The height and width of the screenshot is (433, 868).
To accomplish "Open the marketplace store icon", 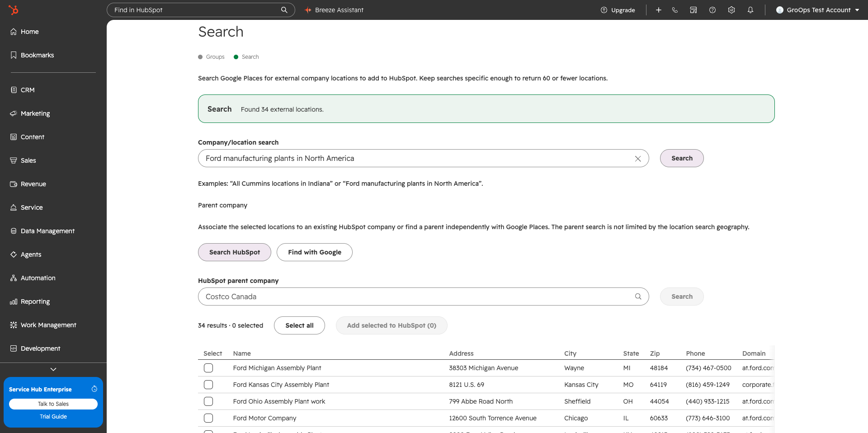I will pyautogui.click(x=693, y=10).
